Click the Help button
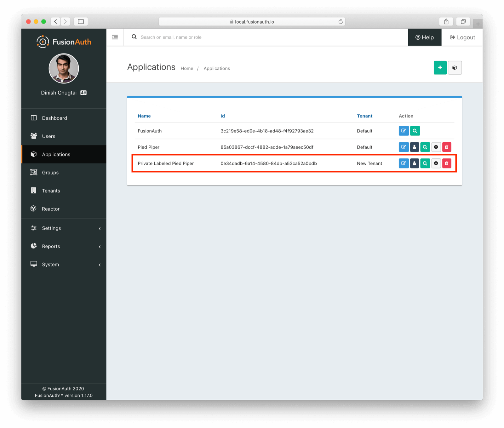 [x=425, y=37]
